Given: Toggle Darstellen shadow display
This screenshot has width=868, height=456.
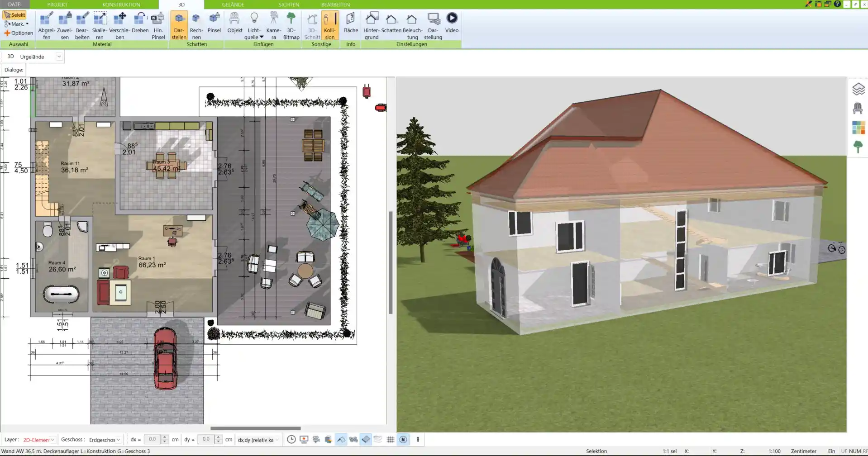Looking at the screenshot, I should click(179, 26).
